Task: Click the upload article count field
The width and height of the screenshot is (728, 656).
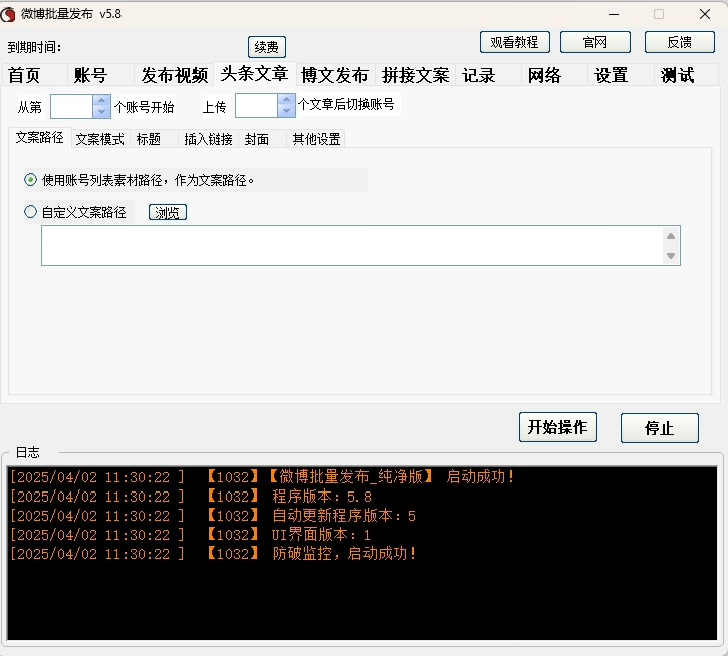Action: click(x=256, y=105)
